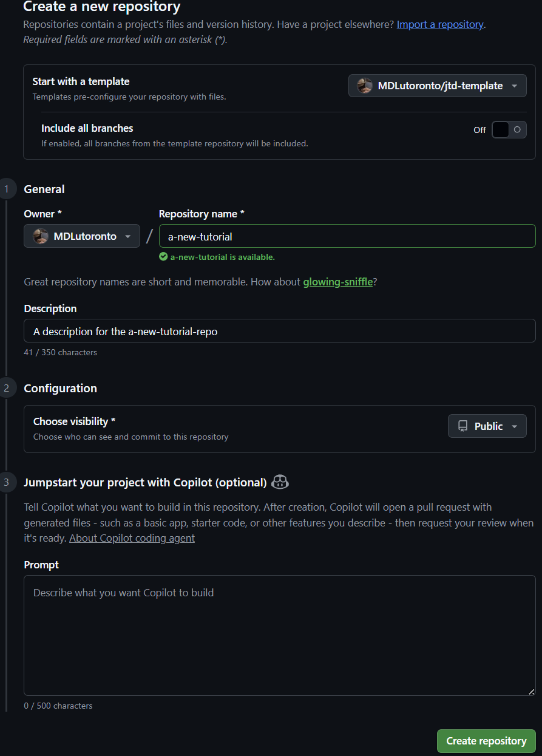
Task: Enable the Include all branches toggle
Action: (x=509, y=129)
